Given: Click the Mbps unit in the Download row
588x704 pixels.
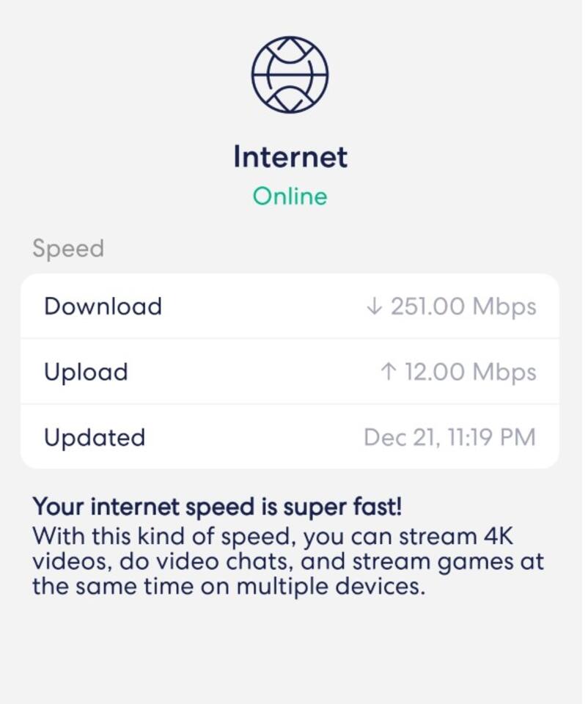Looking at the screenshot, I should tap(504, 307).
